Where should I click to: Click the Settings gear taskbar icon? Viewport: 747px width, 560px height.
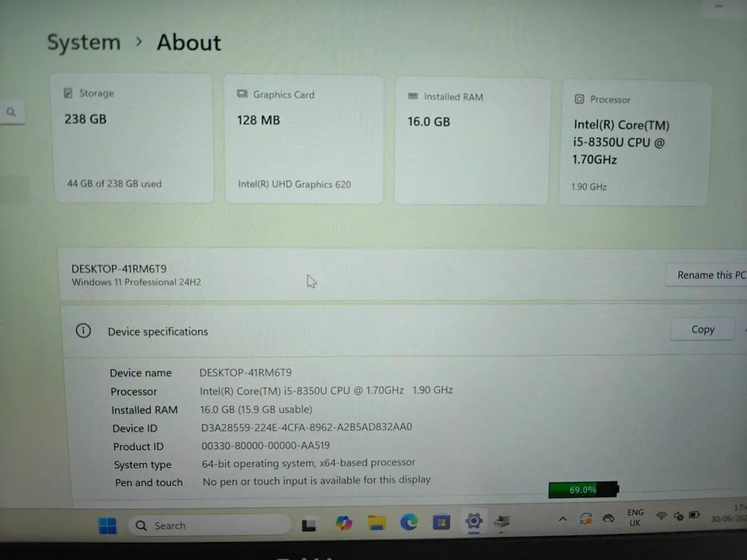tap(474, 521)
